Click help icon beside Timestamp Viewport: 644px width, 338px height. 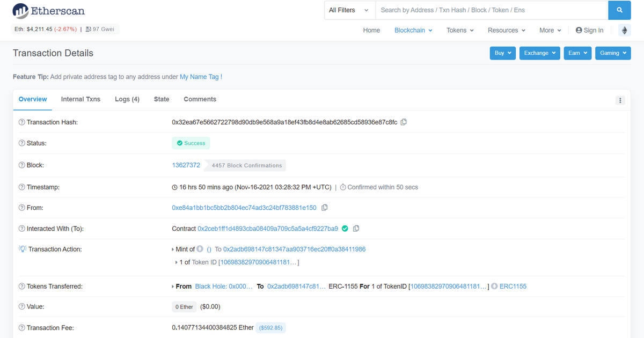21,187
